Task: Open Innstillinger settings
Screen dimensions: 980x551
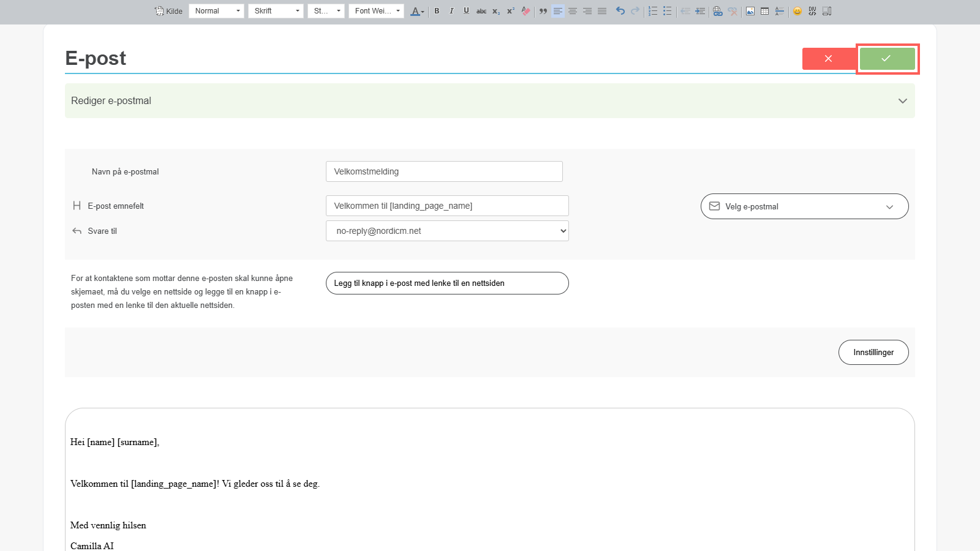Action: pyautogui.click(x=873, y=352)
